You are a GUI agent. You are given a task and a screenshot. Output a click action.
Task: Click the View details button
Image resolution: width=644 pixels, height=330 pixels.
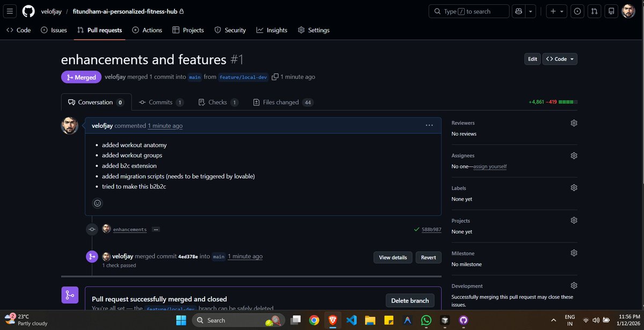click(393, 258)
